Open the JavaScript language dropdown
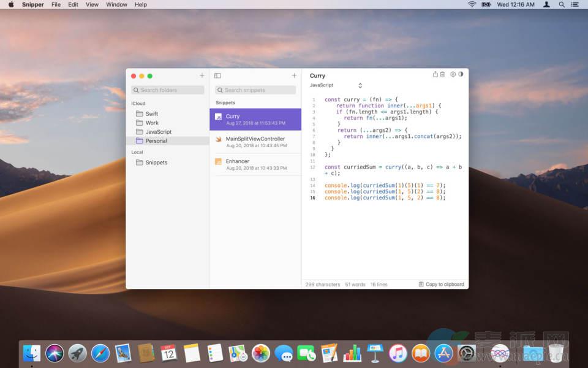This screenshot has width=588, height=368. click(336, 85)
